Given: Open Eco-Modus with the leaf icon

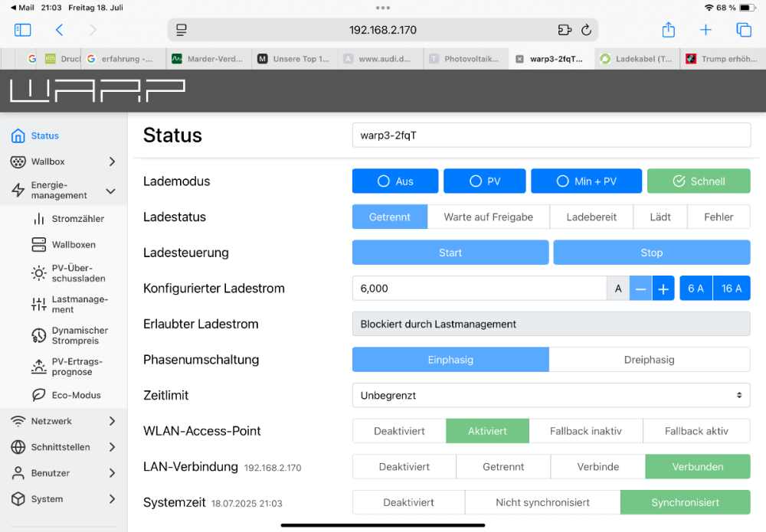Looking at the screenshot, I should tap(38, 395).
